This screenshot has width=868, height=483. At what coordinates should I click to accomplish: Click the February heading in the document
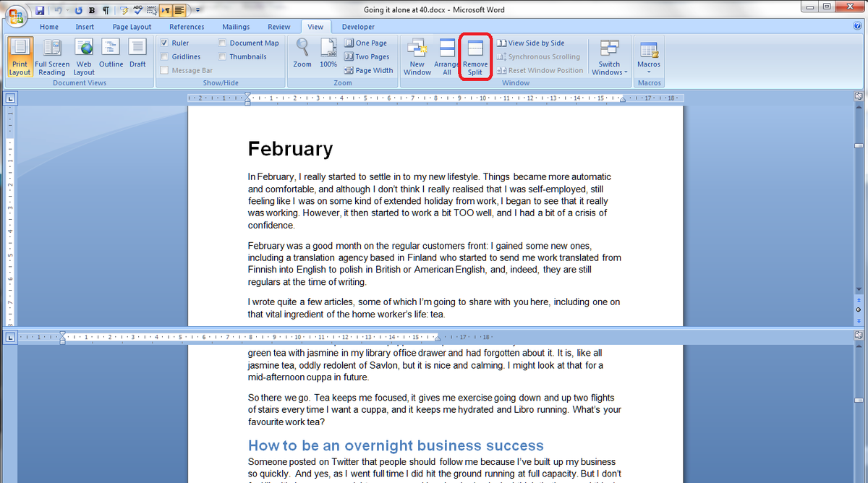coord(290,149)
